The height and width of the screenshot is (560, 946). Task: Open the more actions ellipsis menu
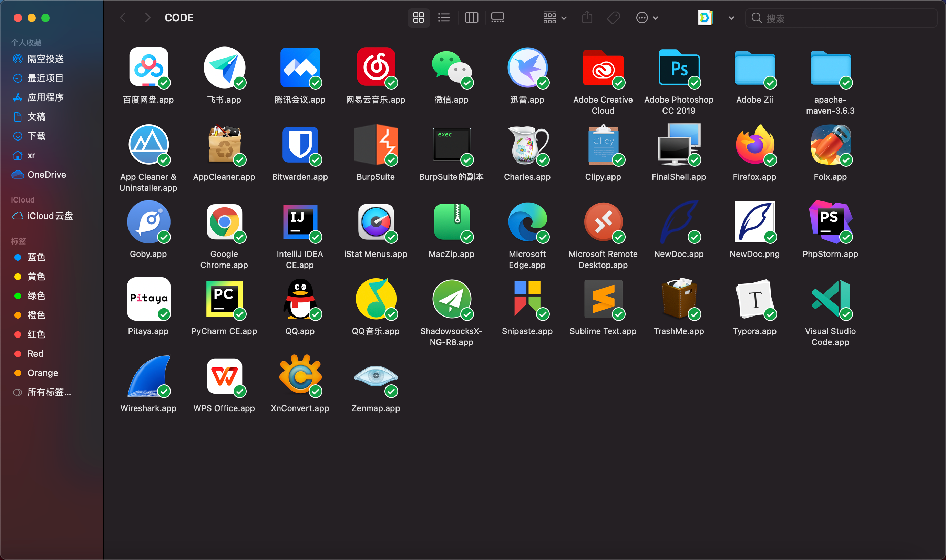click(x=647, y=18)
